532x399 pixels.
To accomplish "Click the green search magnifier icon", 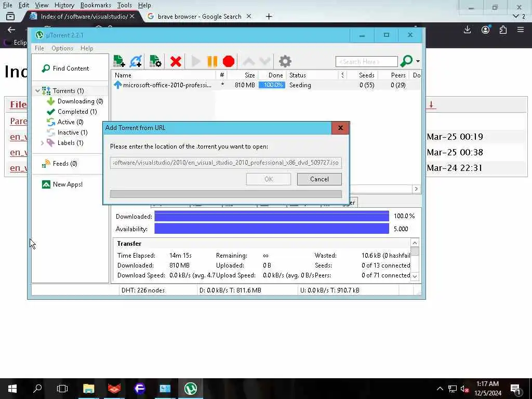I will [406, 61].
